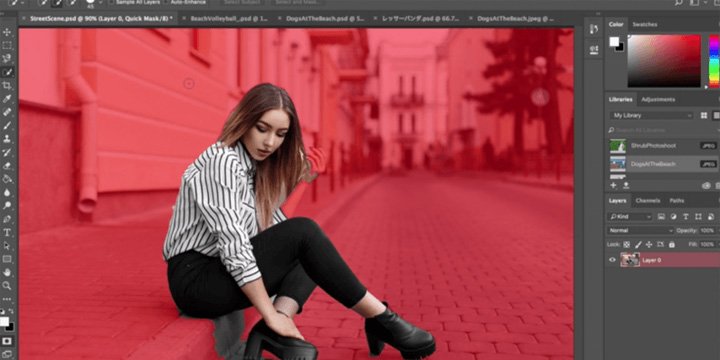Screen dimensions: 720x360
Task: Click the layer Opacity value field
Action: click(708, 231)
